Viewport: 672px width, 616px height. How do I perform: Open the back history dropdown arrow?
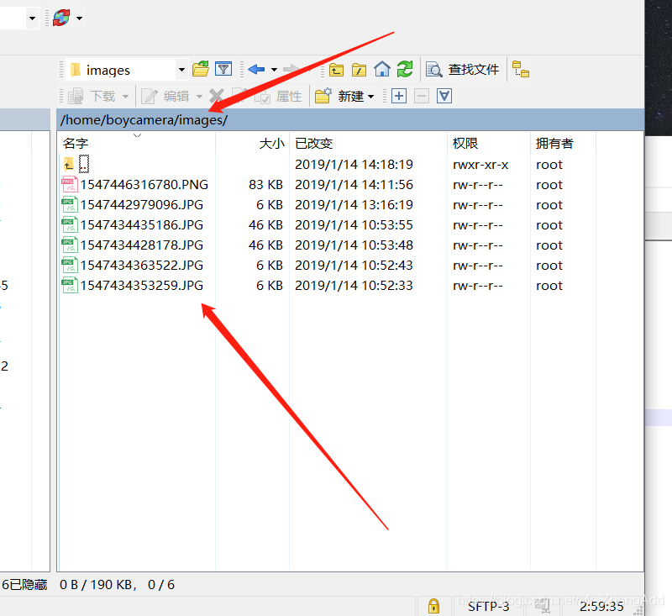click(x=274, y=70)
